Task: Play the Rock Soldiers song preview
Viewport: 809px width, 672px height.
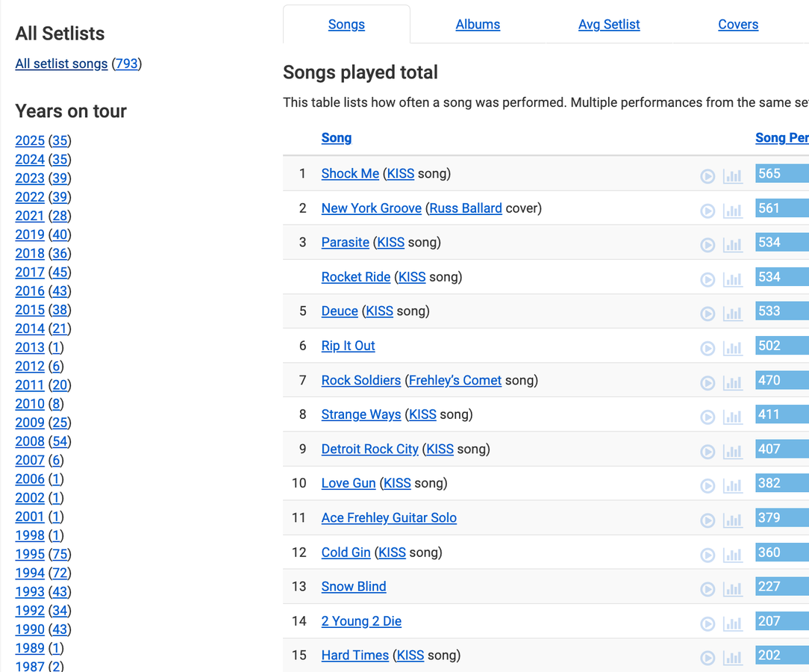Action: [708, 383]
